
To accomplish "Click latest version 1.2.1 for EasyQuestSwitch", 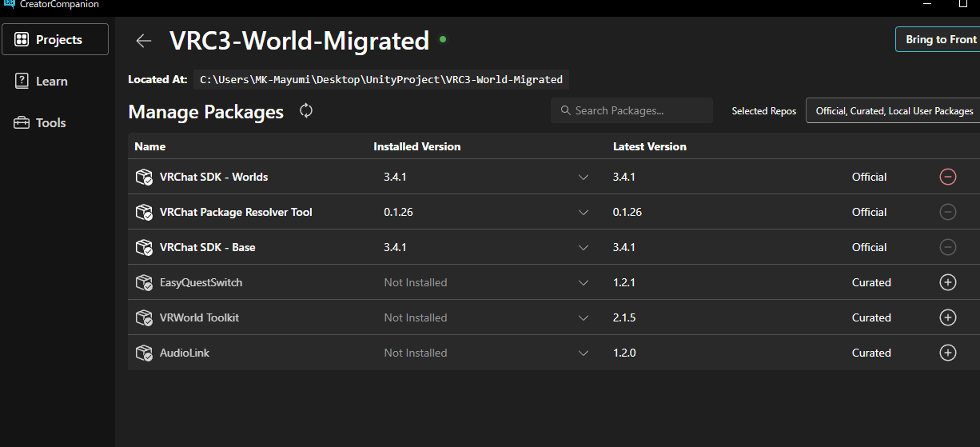I will click(624, 282).
